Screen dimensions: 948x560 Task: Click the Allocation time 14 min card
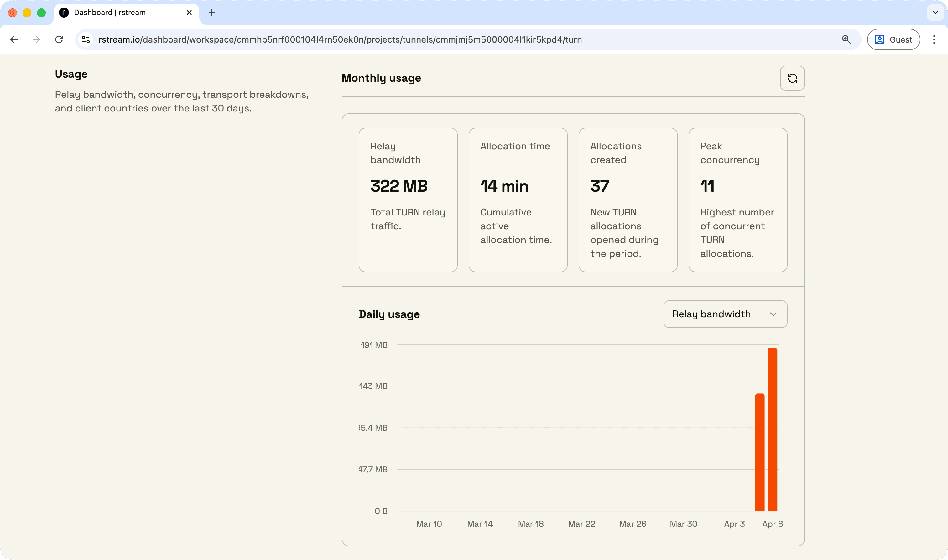pyautogui.click(x=518, y=200)
